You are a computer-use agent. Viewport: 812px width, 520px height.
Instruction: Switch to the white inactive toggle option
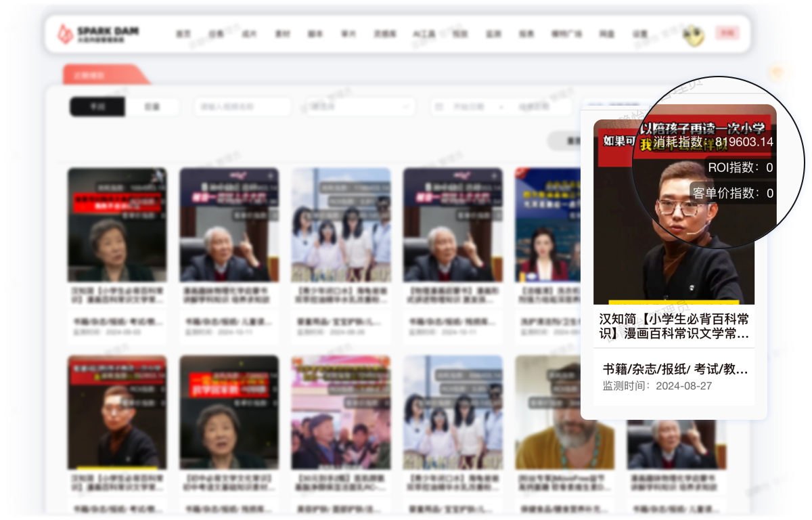click(x=152, y=107)
